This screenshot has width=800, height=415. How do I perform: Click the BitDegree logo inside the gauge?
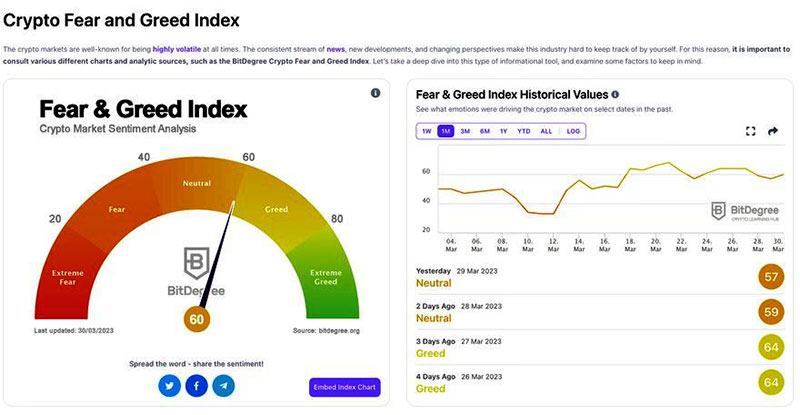(x=196, y=271)
